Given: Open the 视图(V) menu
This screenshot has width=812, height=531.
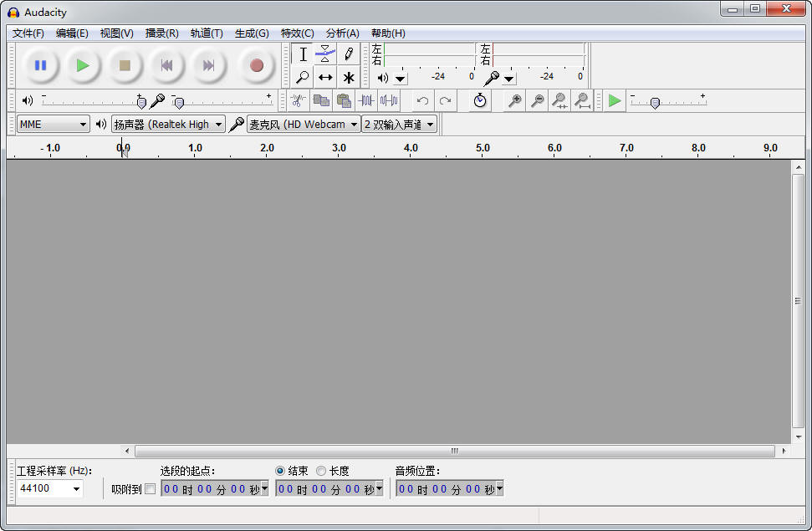Looking at the screenshot, I should pos(116,33).
